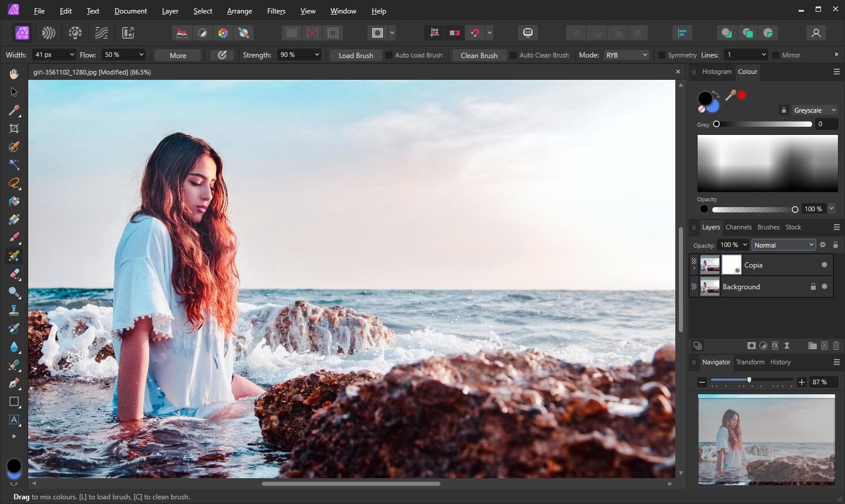Click the Grey slider track
Image resolution: width=845 pixels, height=504 pixels.
763,124
